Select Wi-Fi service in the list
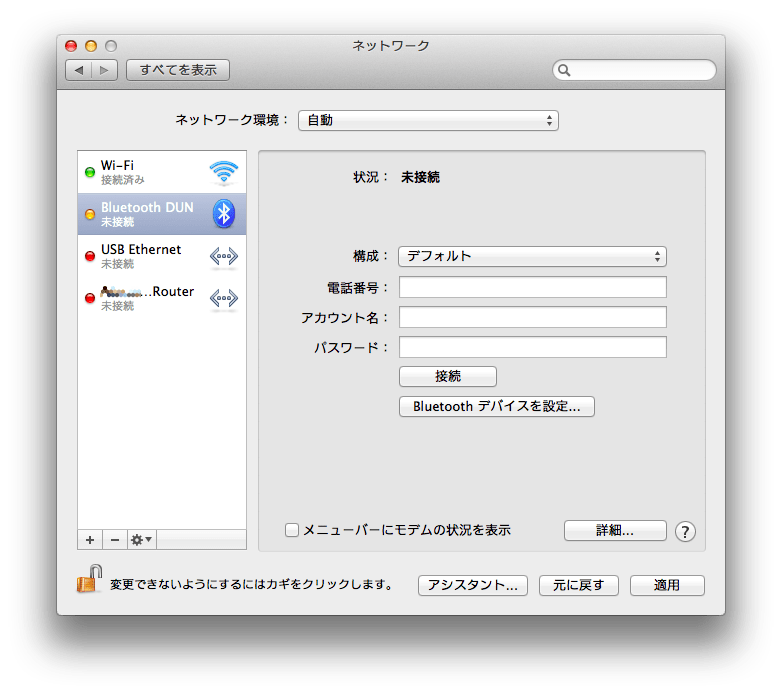 click(150, 172)
